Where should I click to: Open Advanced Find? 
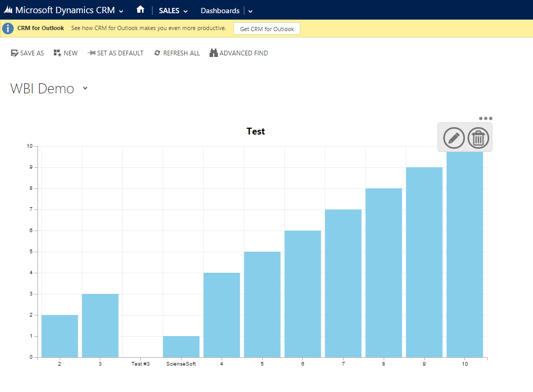pyautogui.click(x=239, y=53)
